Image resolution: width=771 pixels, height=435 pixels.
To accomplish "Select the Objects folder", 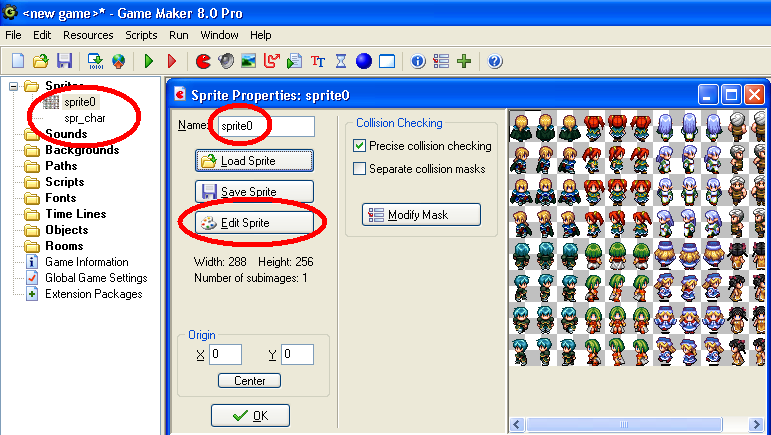I will [66, 230].
